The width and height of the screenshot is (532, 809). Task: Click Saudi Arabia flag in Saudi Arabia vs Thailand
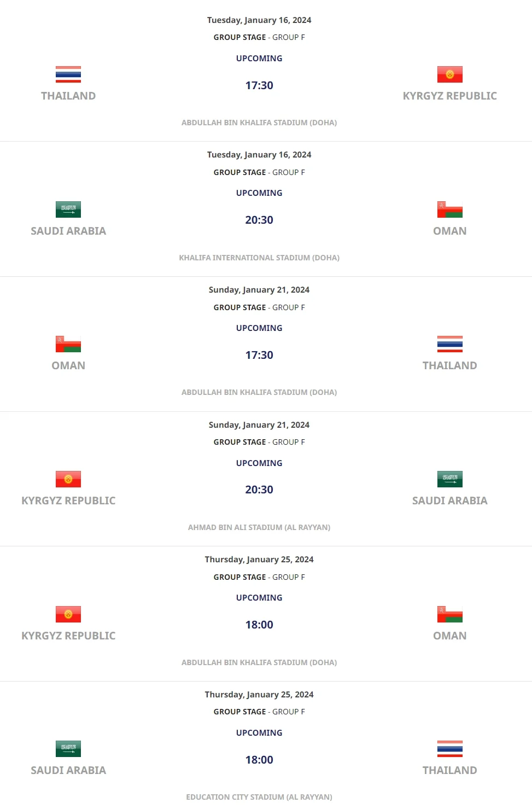[x=68, y=749]
